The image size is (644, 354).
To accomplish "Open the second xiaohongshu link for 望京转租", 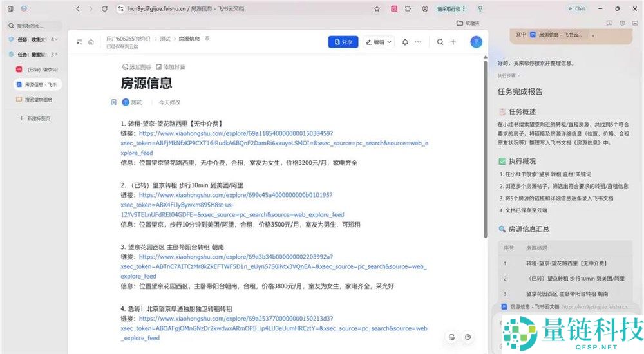I will pos(232,205).
